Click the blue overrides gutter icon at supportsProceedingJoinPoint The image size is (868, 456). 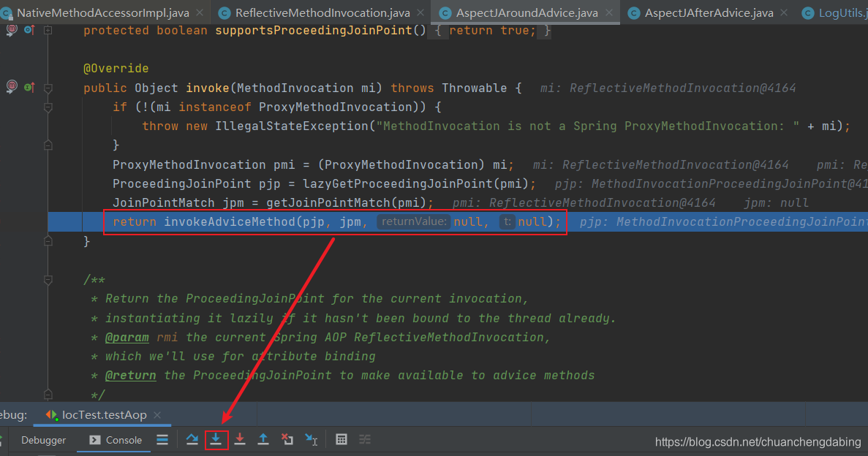pos(29,30)
